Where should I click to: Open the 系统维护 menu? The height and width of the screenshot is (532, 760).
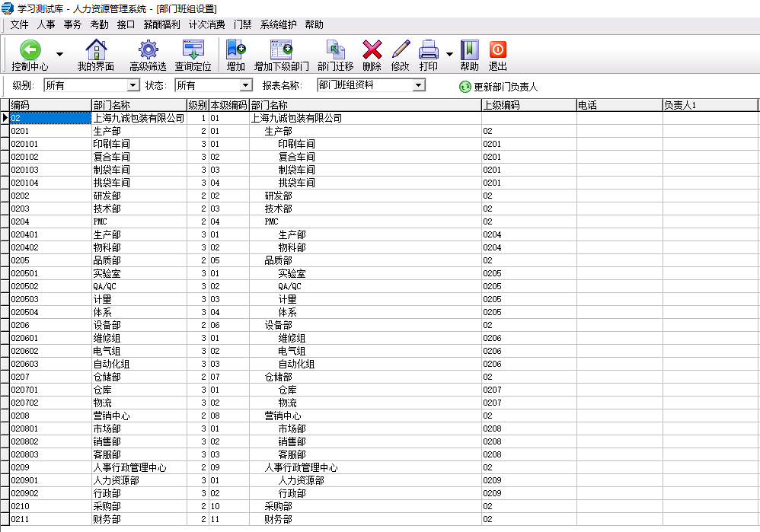click(277, 24)
